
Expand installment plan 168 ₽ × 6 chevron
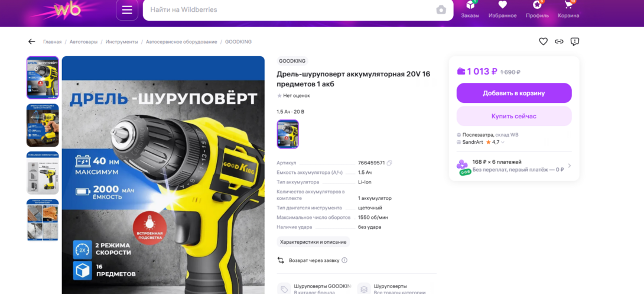pos(569,166)
